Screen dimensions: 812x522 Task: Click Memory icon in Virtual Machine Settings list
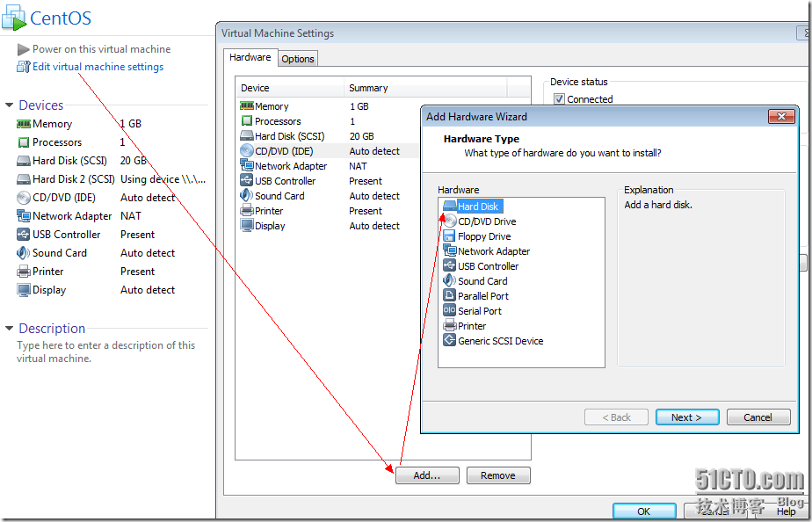pos(246,106)
